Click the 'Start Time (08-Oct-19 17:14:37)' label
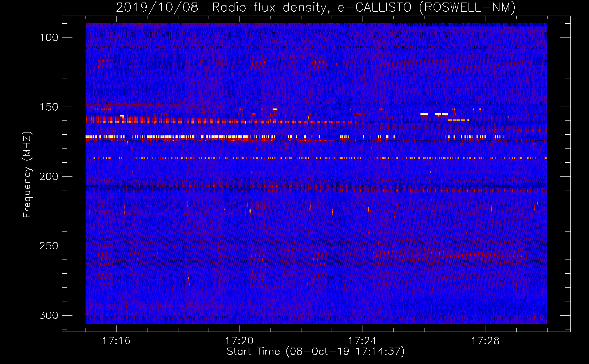589x364 pixels. point(316,352)
